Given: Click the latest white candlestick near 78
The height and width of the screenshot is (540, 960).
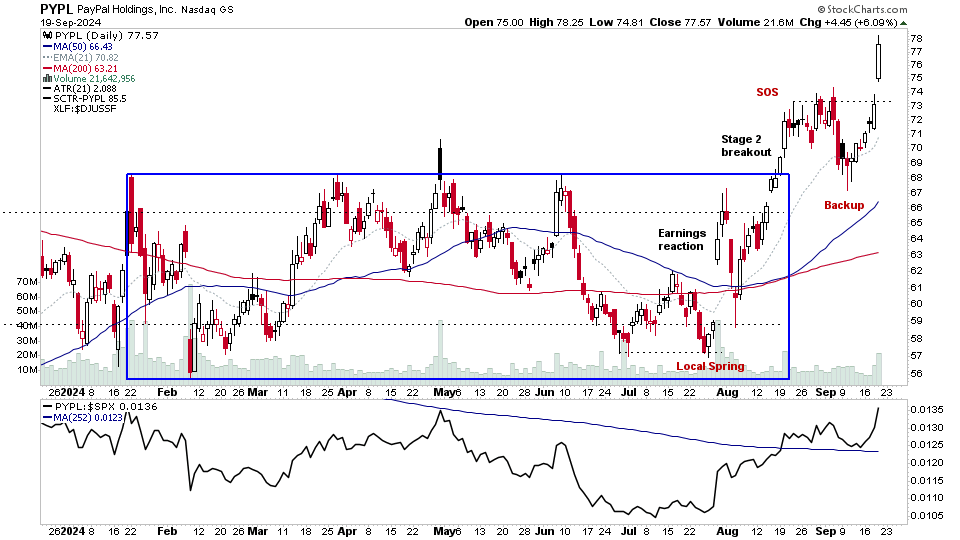Looking at the screenshot, I should [879, 58].
